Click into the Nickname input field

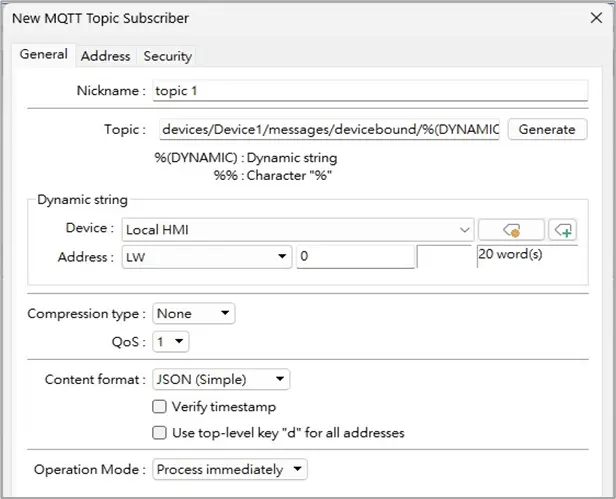(x=370, y=91)
